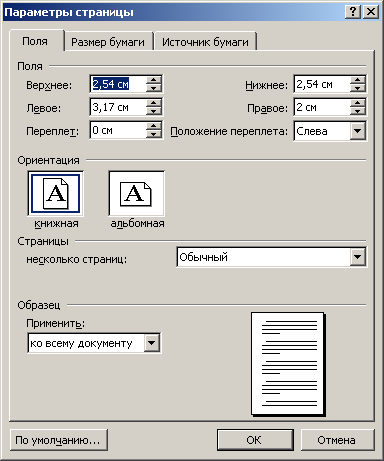Increase the Правое margin with up arrow
The width and height of the screenshot is (384, 461).
click(358, 103)
